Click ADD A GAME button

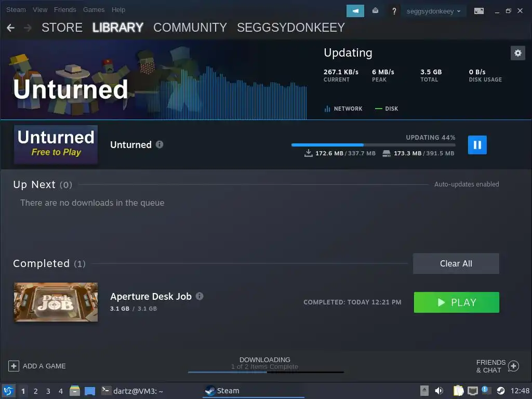[37, 366]
